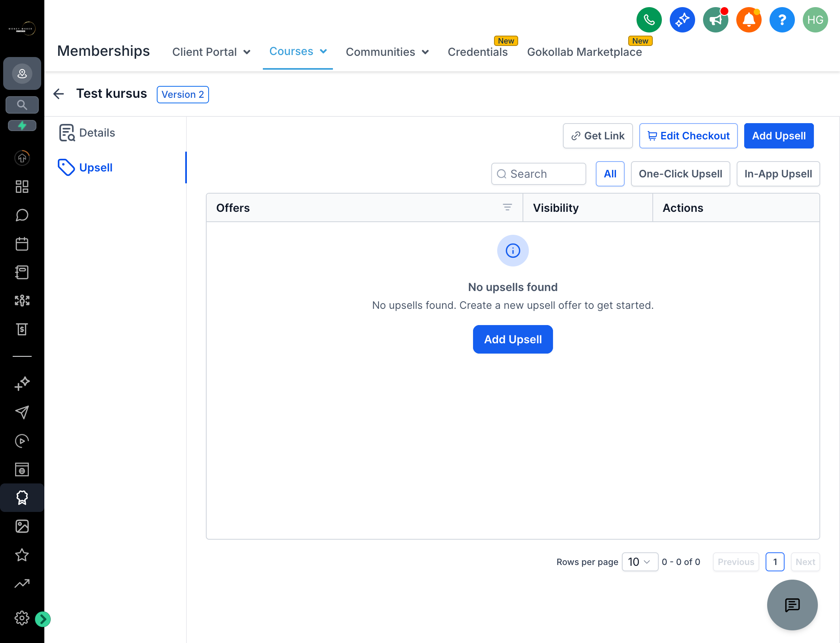Open the Credentials tab
Viewport: 840px width, 643px height.
coord(478,52)
